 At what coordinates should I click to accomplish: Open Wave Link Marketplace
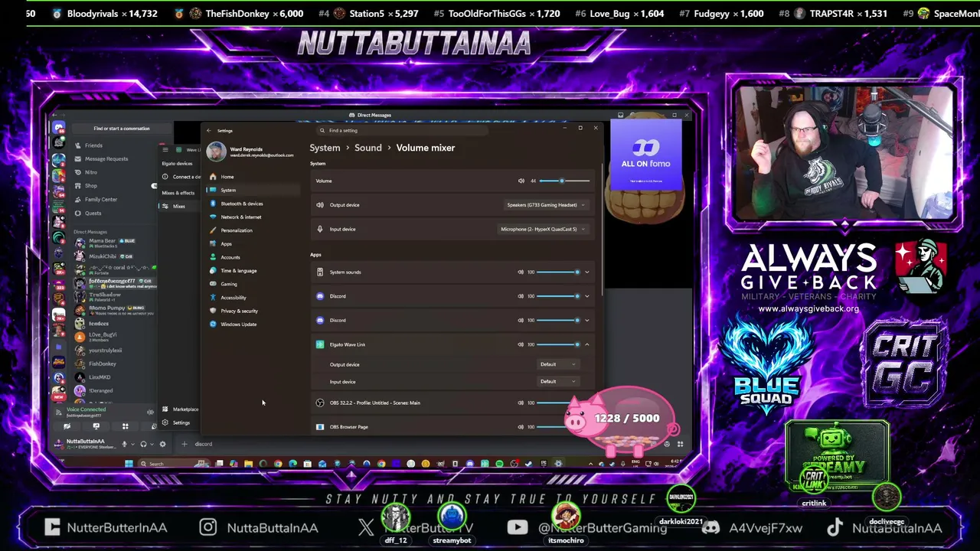pos(181,409)
